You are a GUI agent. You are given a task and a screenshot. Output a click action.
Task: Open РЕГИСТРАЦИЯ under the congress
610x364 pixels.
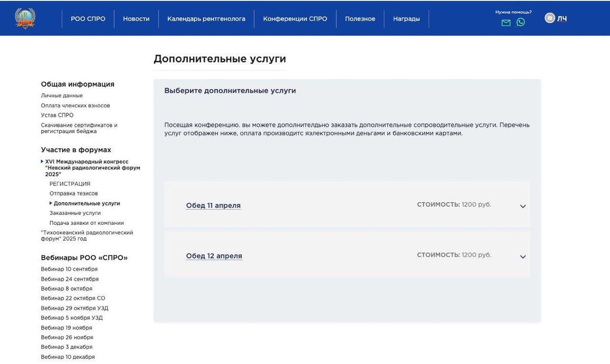tap(70, 184)
